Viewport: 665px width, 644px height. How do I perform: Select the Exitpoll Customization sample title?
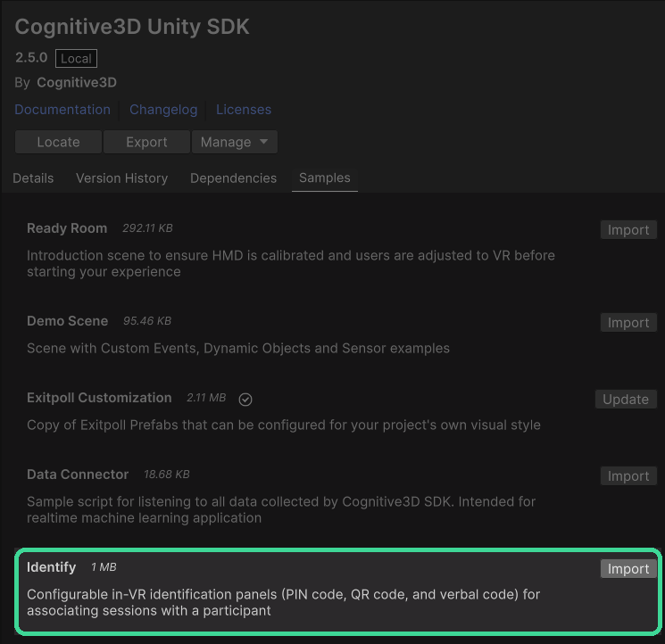99,398
